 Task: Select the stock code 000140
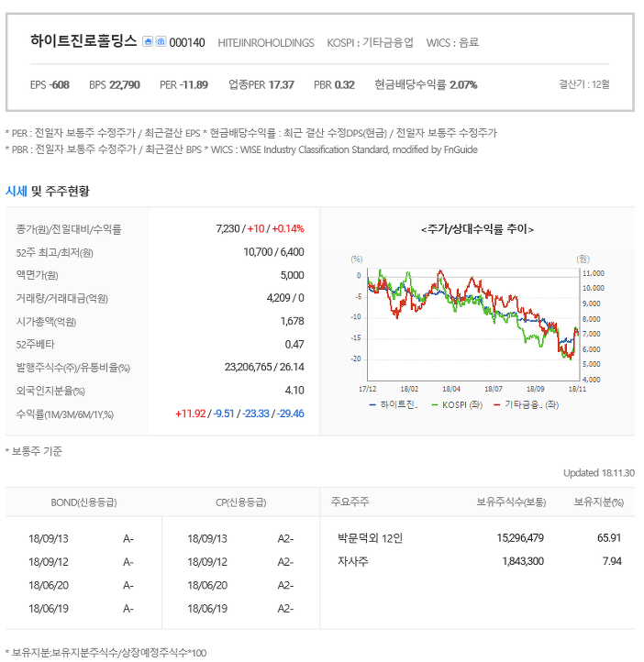[x=187, y=43]
